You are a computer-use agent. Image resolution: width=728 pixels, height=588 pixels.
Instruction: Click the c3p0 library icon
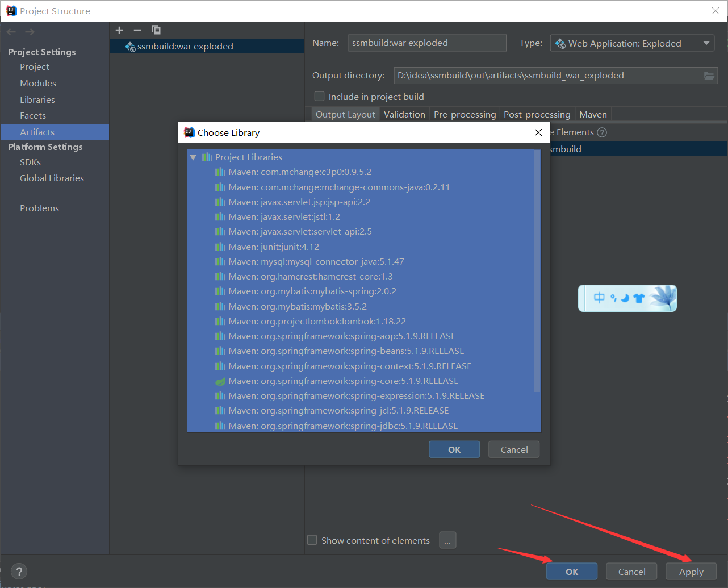(220, 172)
